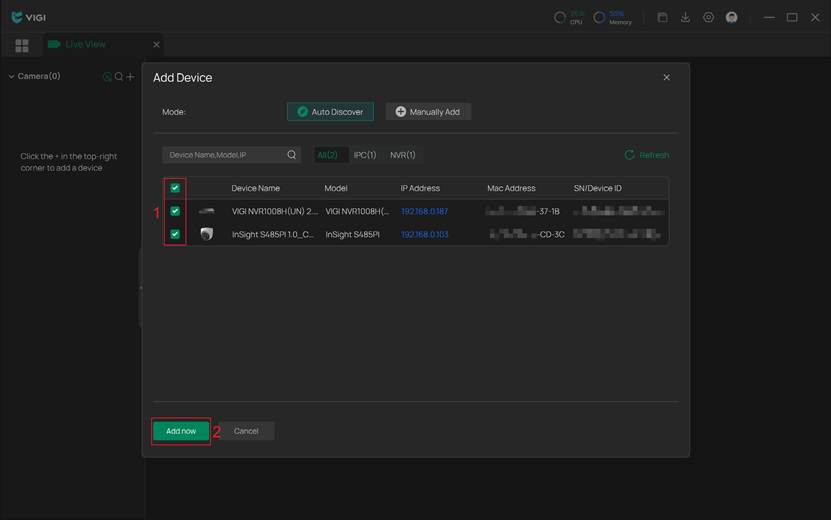Click model cell InSight S485PI
The image size is (831, 520).
(x=352, y=234)
